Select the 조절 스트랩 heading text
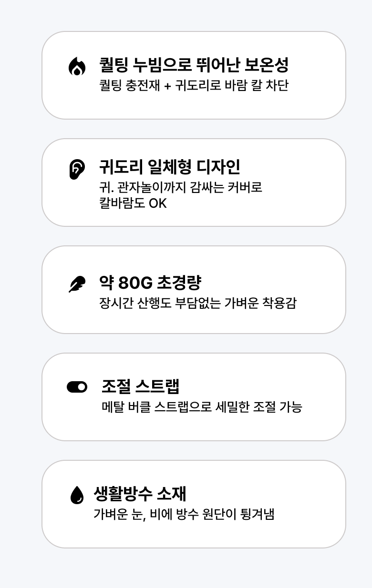372x588 pixels. 141,386
